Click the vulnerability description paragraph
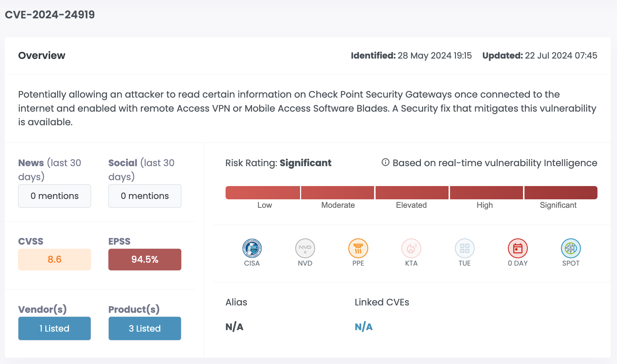The height and width of the screenshot is (364, 617). tap(307, 108)
